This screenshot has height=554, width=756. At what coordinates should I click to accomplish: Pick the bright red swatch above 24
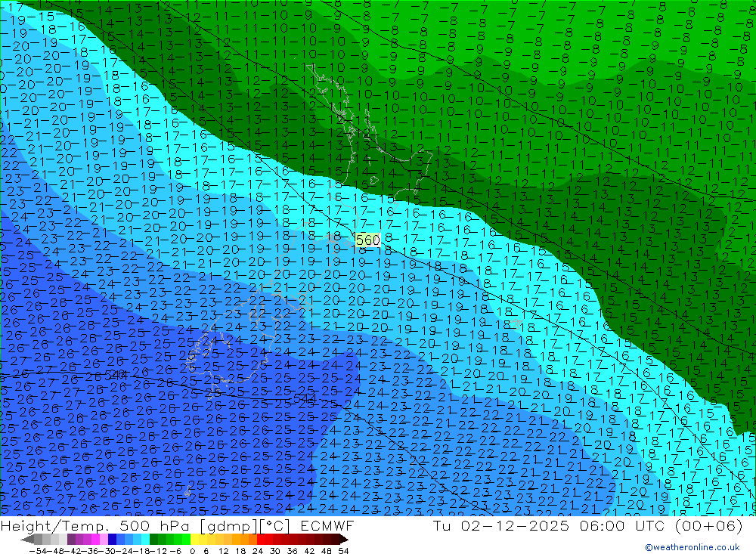pyautogui.click(x=262, y=539)
